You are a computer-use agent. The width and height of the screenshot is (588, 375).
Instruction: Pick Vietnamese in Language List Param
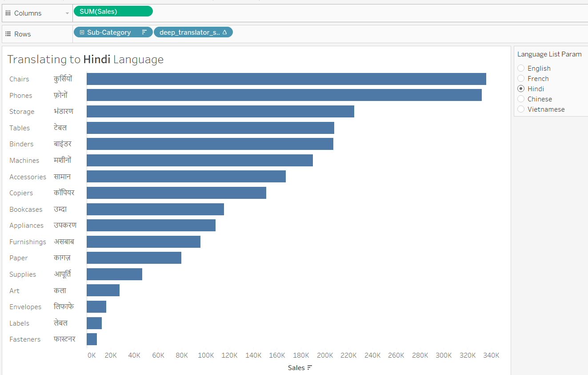coord(521,109)
